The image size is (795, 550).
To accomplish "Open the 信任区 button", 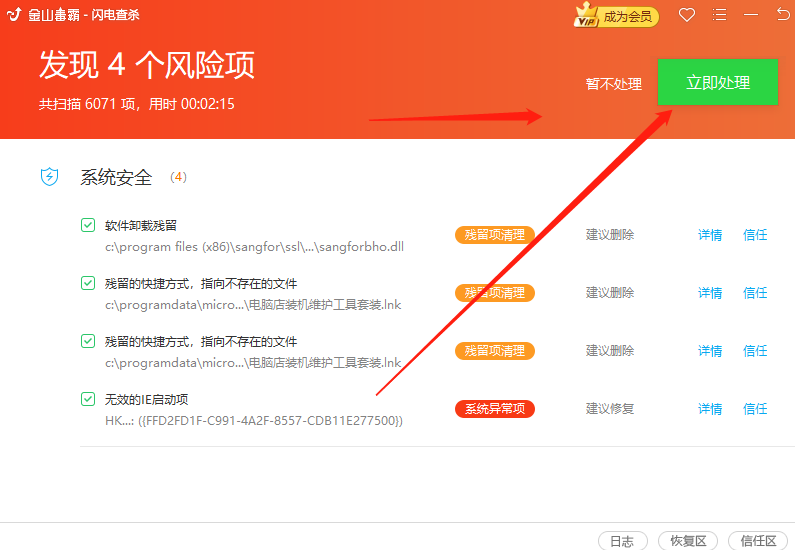I will (x=758, y=541).
